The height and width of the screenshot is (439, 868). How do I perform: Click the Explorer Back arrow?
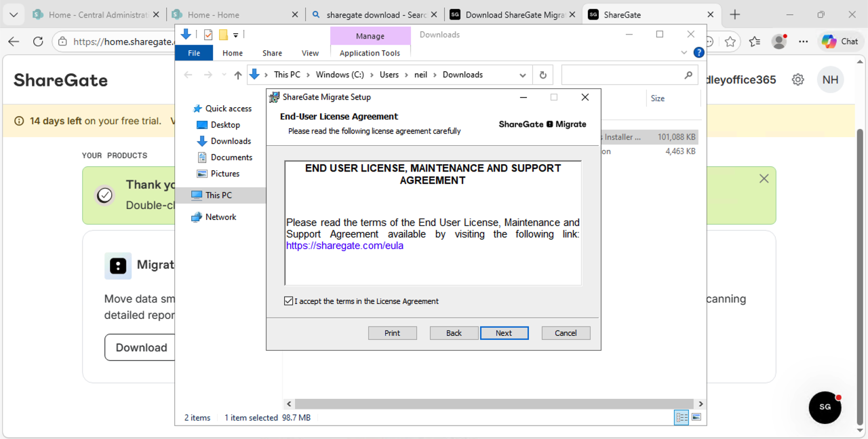(189, 75)
